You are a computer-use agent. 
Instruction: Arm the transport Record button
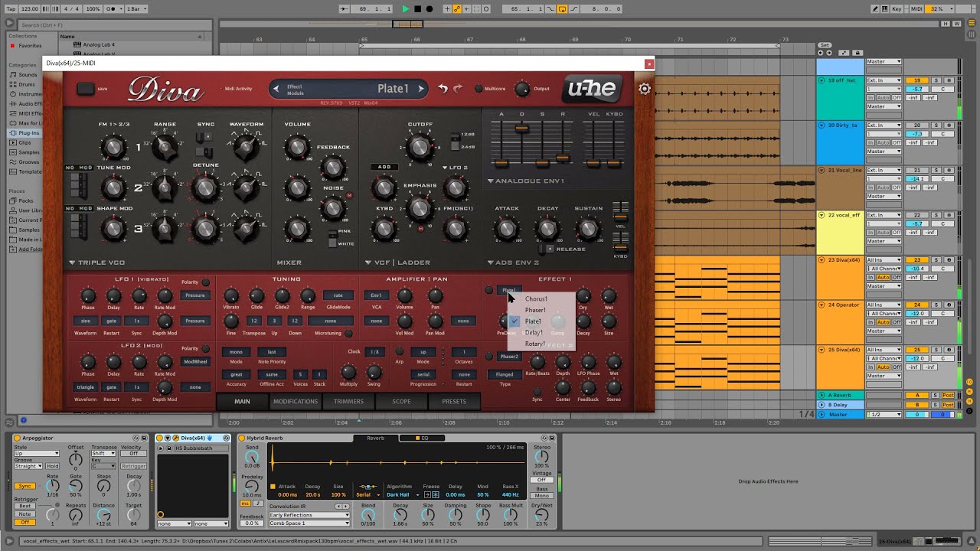[429, 8]
